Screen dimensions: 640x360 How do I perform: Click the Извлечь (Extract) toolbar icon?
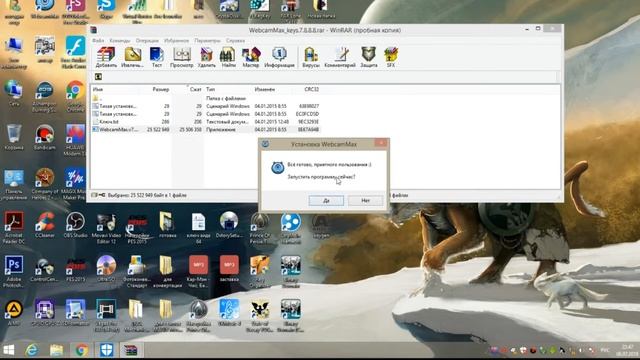coord(133,57)
